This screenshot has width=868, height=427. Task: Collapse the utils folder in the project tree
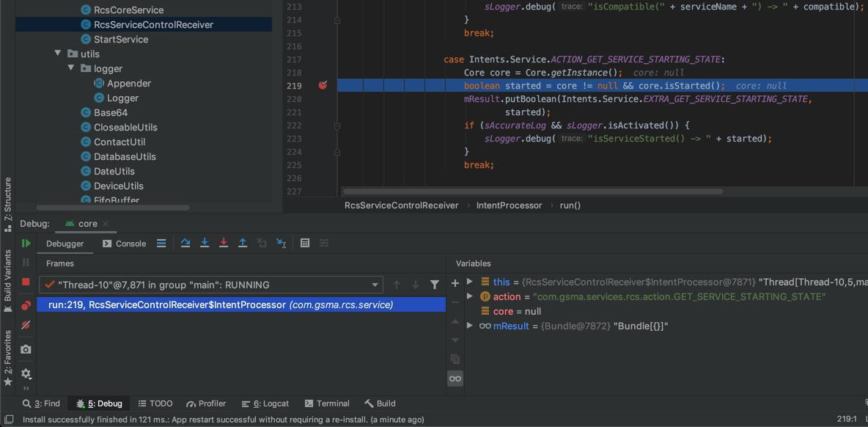[58, 54]
